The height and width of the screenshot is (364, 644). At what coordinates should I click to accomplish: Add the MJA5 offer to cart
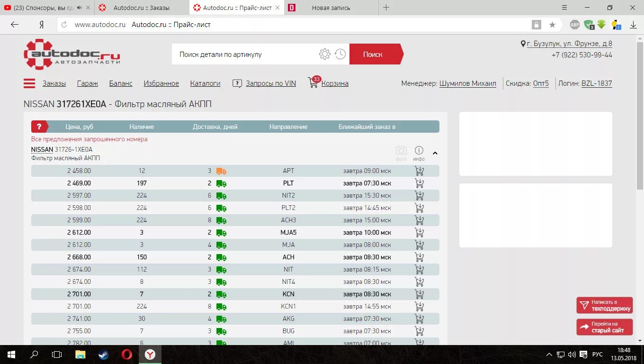click(x=419, y=233)
